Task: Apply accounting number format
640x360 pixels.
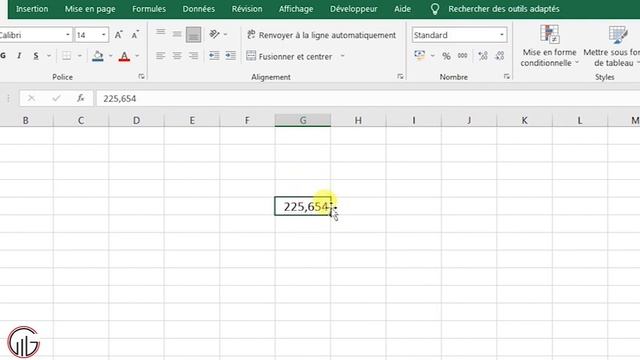Action: [420, 56]
